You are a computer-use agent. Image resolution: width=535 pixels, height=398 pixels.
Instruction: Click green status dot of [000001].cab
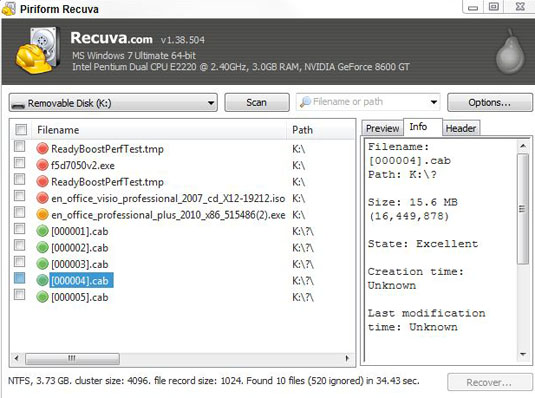[42, 231]
